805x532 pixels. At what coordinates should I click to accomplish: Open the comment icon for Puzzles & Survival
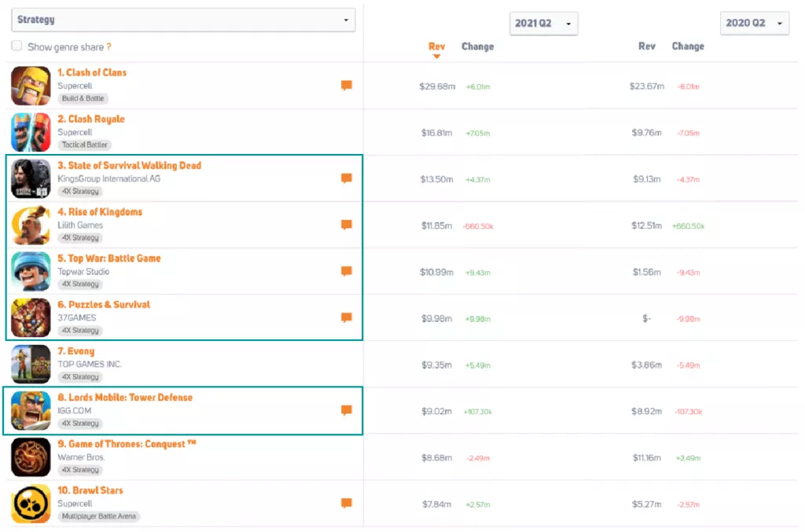click(347, 317)
